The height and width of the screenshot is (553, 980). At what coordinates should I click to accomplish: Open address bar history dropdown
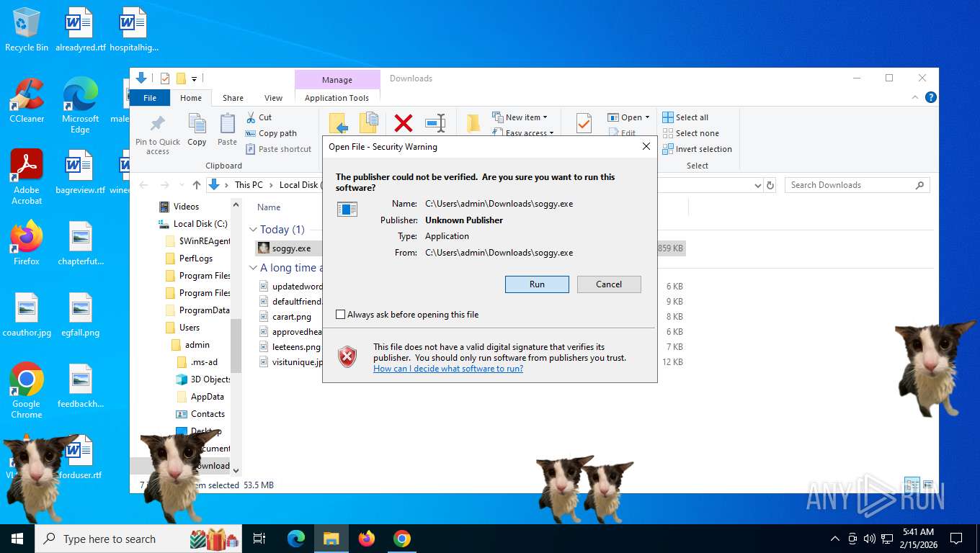click(x=757, y=185)
